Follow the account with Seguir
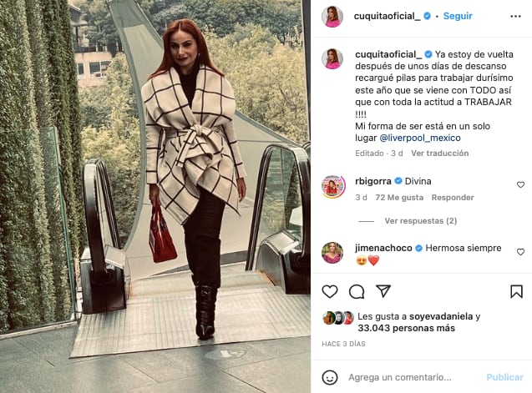Image resolution: width=532 pixels, height=393 pixels. (458, 16)
